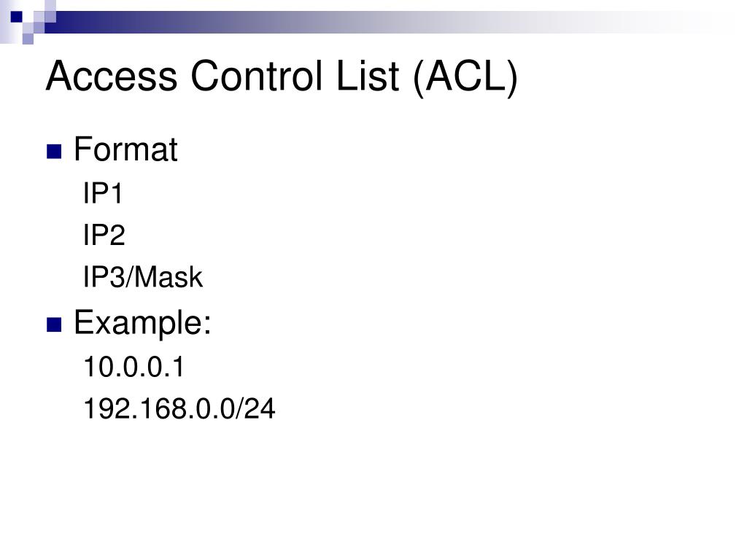
Task: Click the Mask portion of IP3/Mask
Action: click(169, 276)
